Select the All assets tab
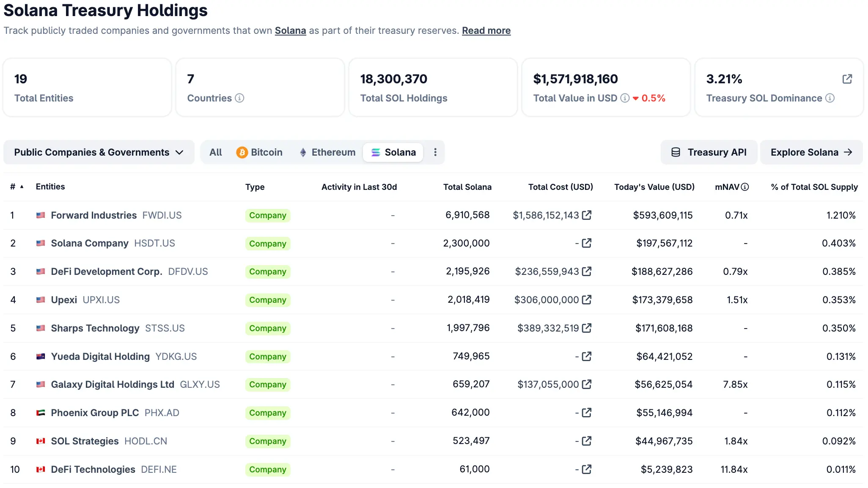Image resolution: width=868 pixels, height=488 pixels. 216,152
